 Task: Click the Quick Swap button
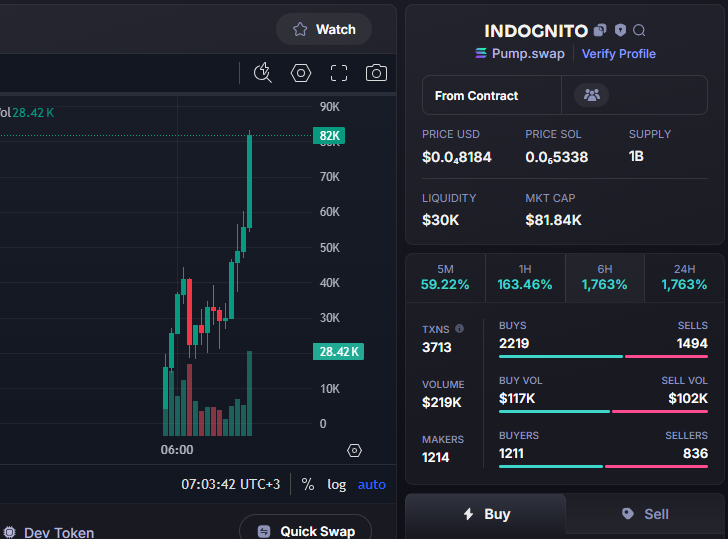point(306,530)
